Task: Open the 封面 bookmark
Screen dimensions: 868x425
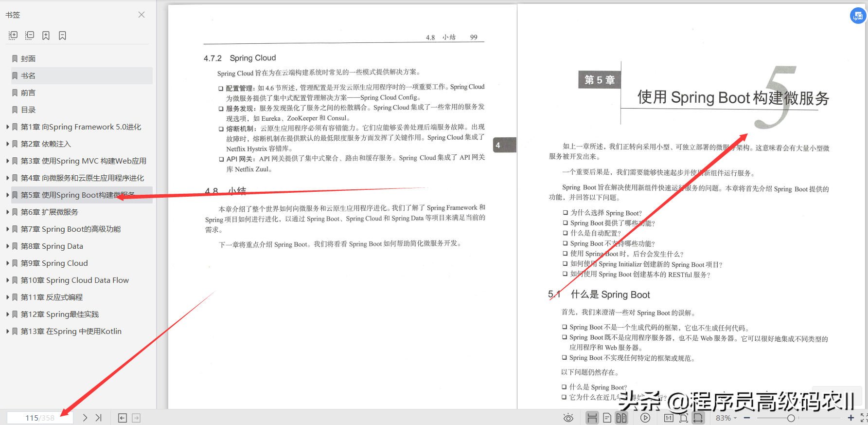Action: (28, 58)
